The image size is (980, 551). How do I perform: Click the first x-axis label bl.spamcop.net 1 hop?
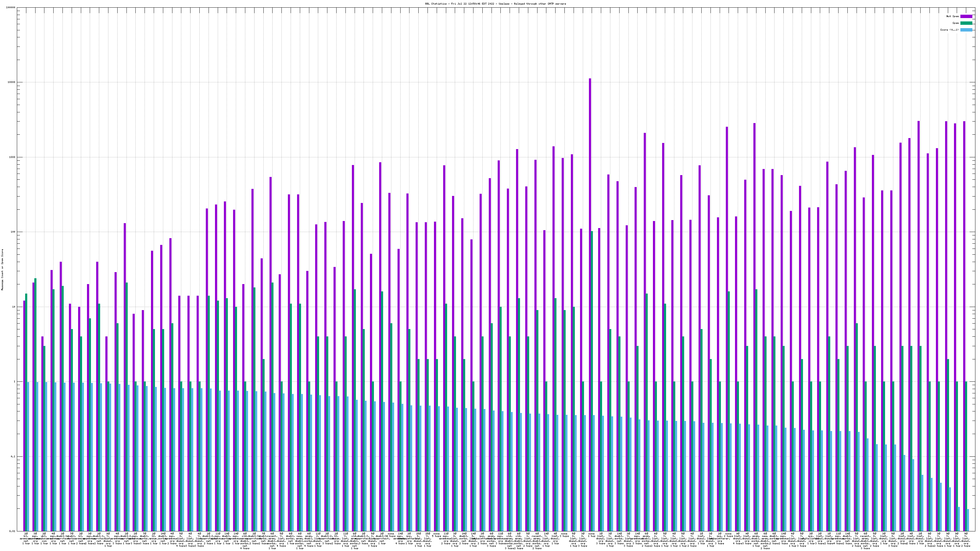26,538
